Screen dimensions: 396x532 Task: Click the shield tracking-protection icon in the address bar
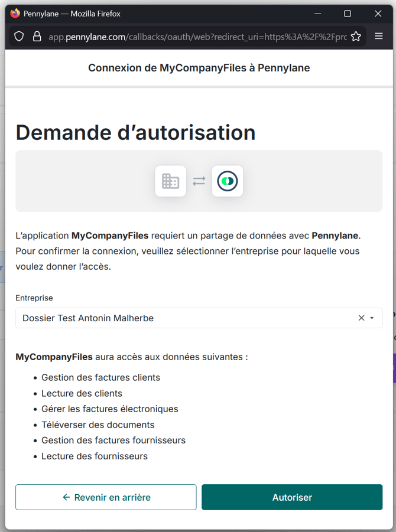[x=18, y=36]
